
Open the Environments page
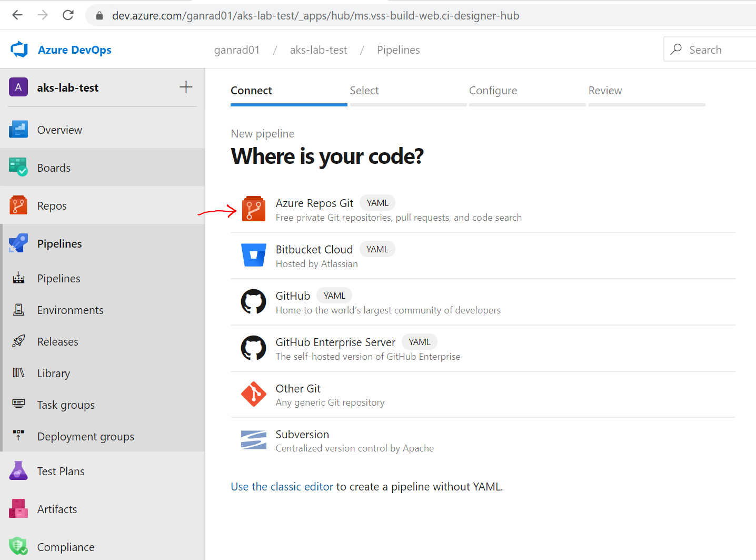point(102,310)
